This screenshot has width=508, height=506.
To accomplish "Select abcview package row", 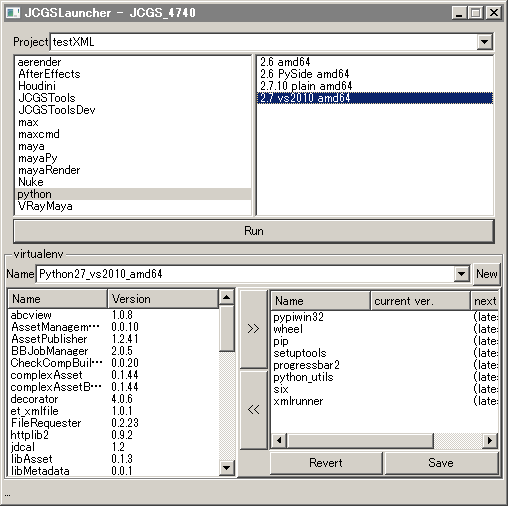I will 113,315.
